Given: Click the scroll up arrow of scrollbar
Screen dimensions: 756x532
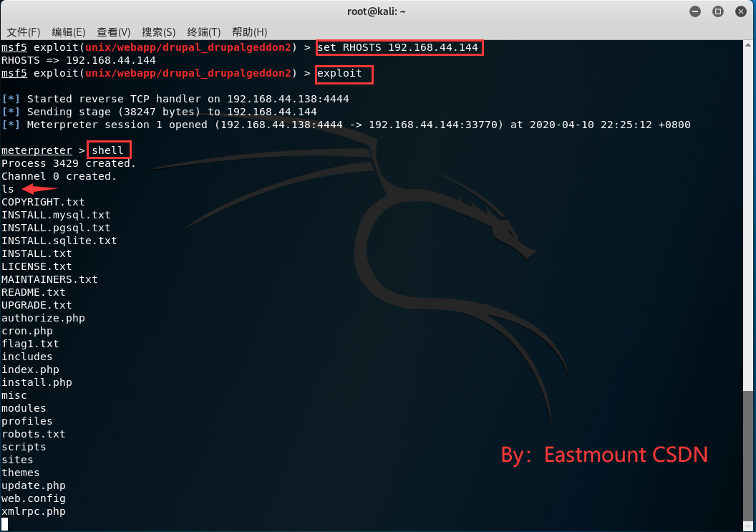Looking at the screenshot, I should coord(748,45).
